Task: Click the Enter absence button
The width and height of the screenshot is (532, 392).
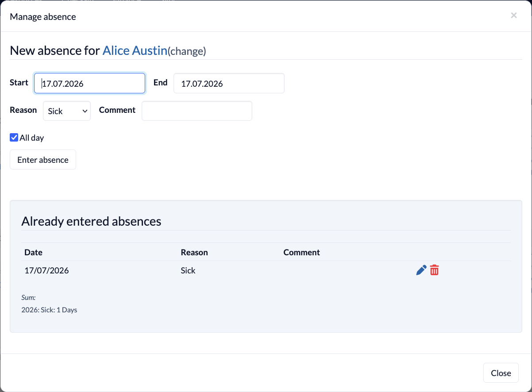Action: pos(43,160)
